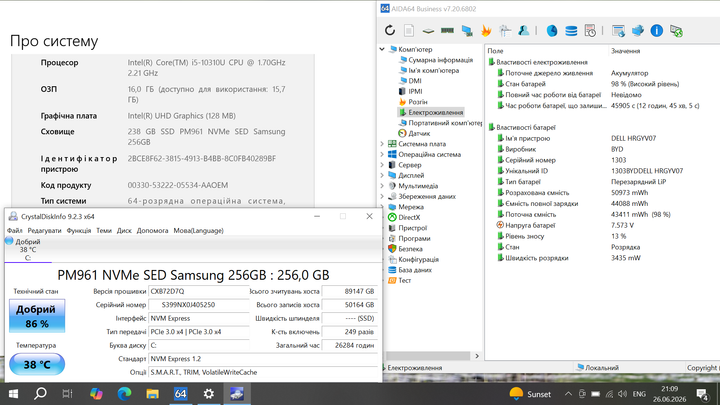720x405 pixels.
Task: Select Конфігурація tree item
Action: click(x=418, y=259)
